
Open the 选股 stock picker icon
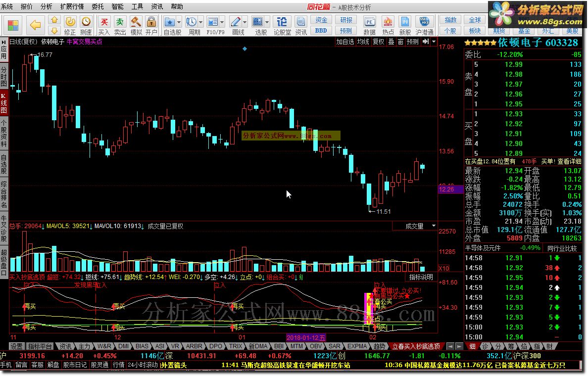[x=258, y=22]
